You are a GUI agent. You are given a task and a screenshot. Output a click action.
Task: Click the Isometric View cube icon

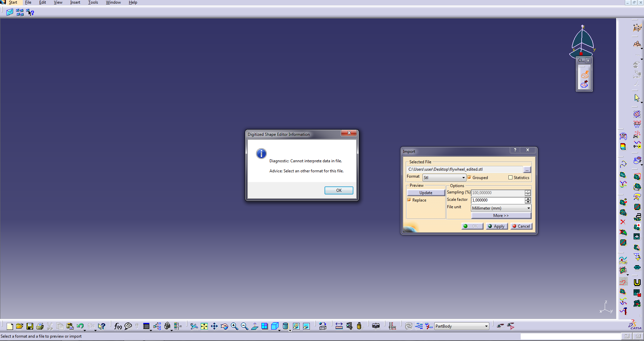[275, 326]
